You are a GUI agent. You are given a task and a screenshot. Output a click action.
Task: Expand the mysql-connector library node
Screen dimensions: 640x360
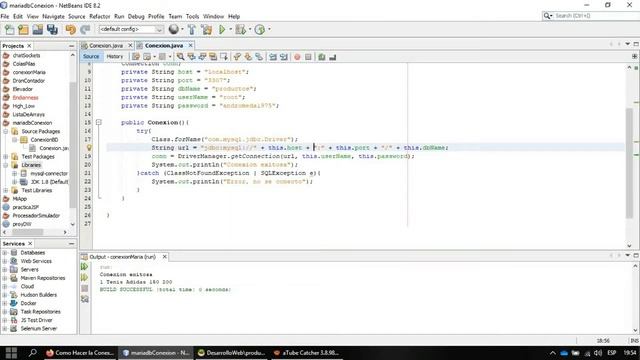pyautogui.click(x=14, y=173)
